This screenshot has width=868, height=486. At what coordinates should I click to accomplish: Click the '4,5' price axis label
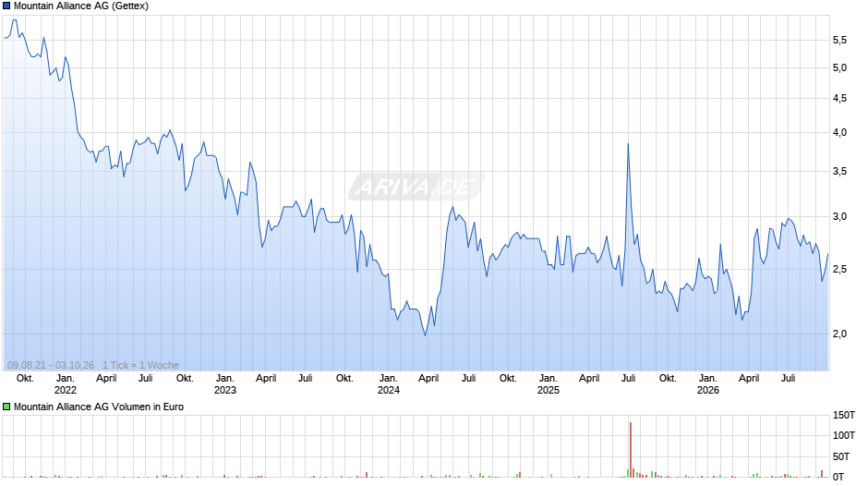(839, 98)
